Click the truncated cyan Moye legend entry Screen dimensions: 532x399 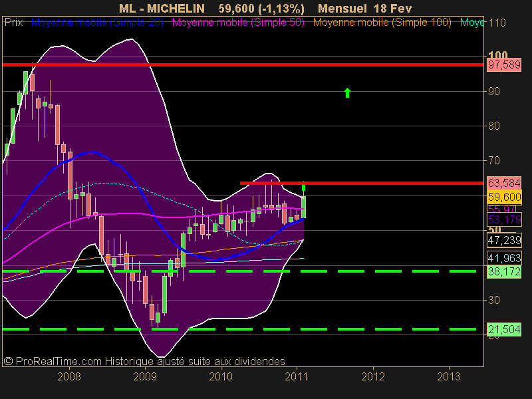coord(471,23)
